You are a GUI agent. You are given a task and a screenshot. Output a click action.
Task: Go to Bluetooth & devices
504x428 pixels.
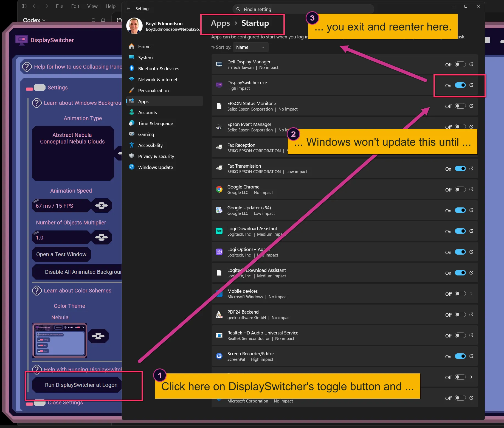[164, 69]
